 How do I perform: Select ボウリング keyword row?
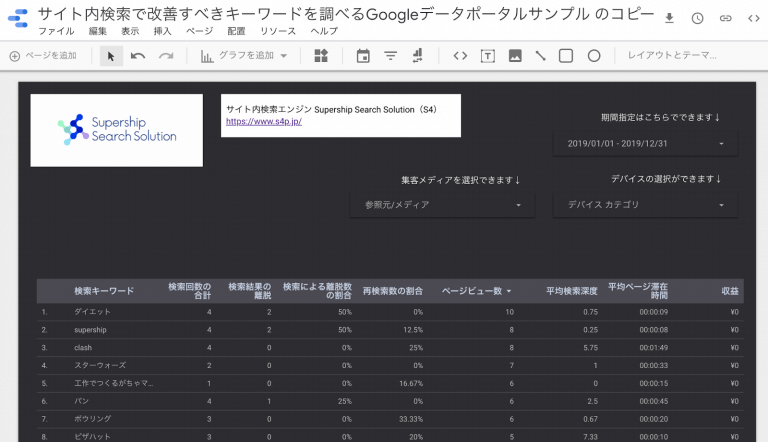point(390,419)
